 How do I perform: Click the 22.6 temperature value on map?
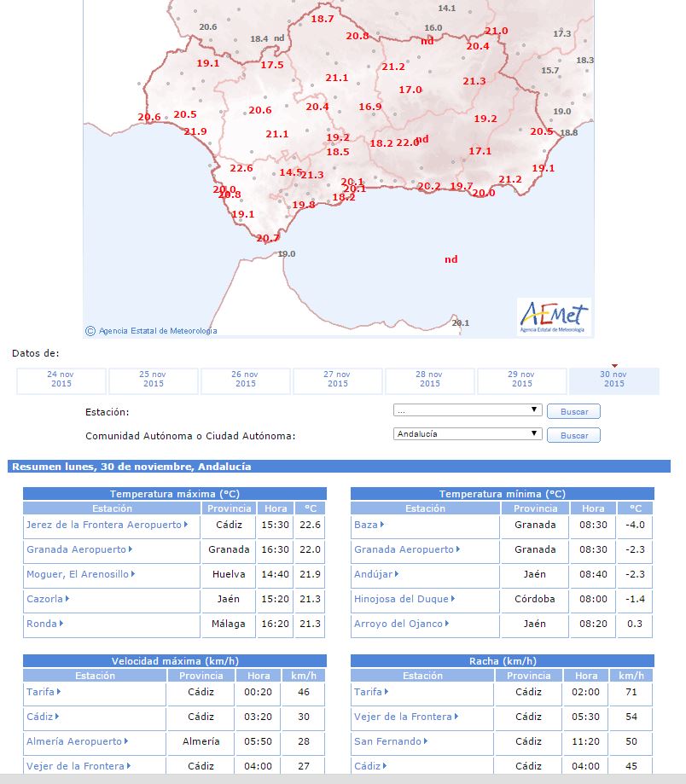click(241, 169)
